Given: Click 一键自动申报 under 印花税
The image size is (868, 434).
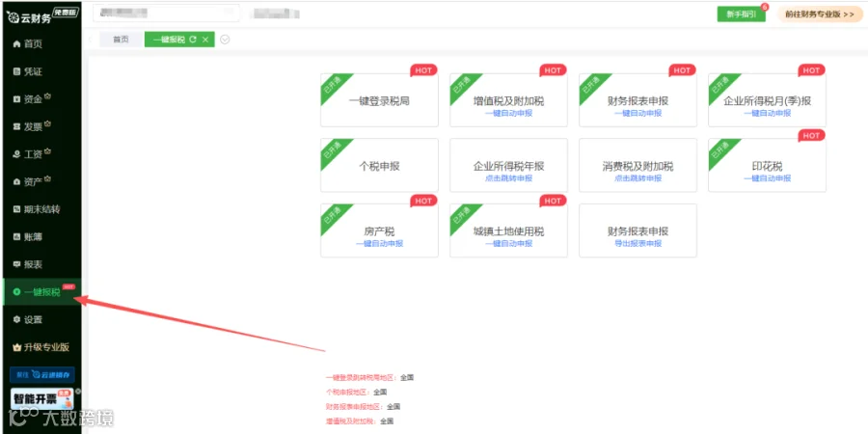Looking at the screenshot, I should [768, 178].
